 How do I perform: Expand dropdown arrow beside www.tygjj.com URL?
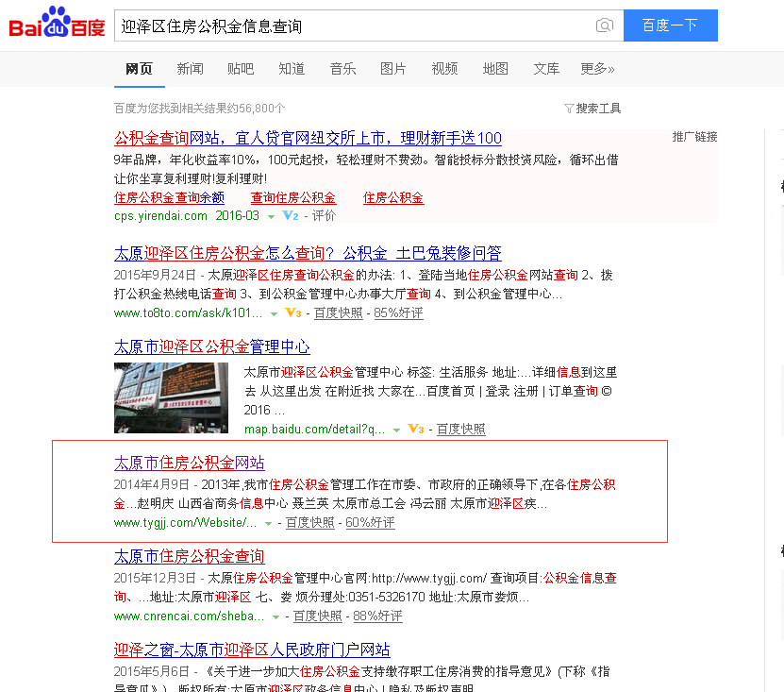269,523
